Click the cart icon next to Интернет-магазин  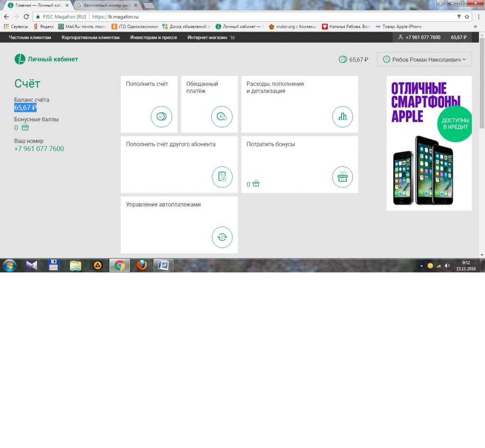click(x=233, y=37)
